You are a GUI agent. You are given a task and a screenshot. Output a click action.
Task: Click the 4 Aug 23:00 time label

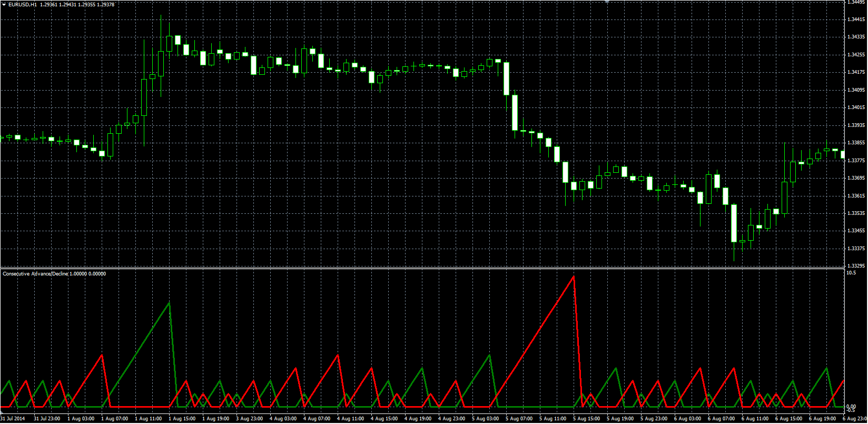452,419
